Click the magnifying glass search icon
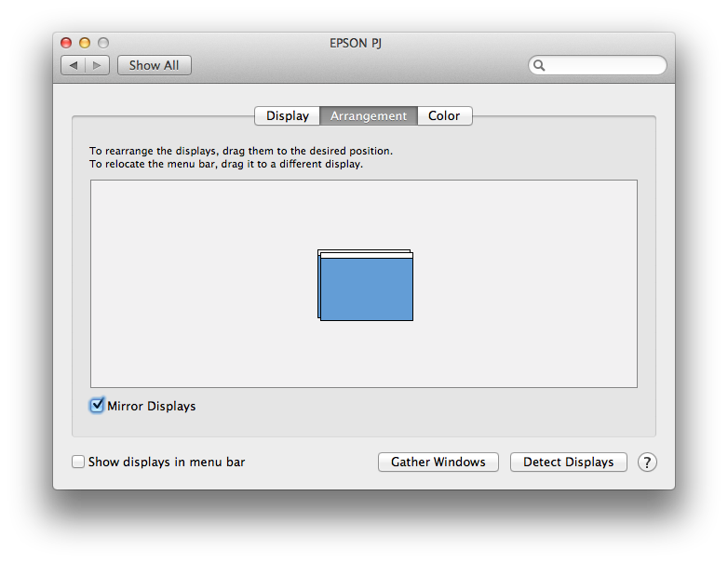 539,65
